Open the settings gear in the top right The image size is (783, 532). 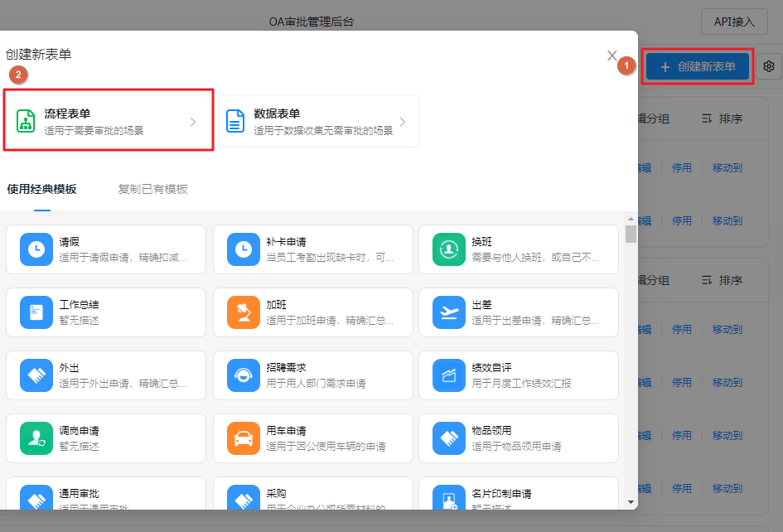pos(768,65)
